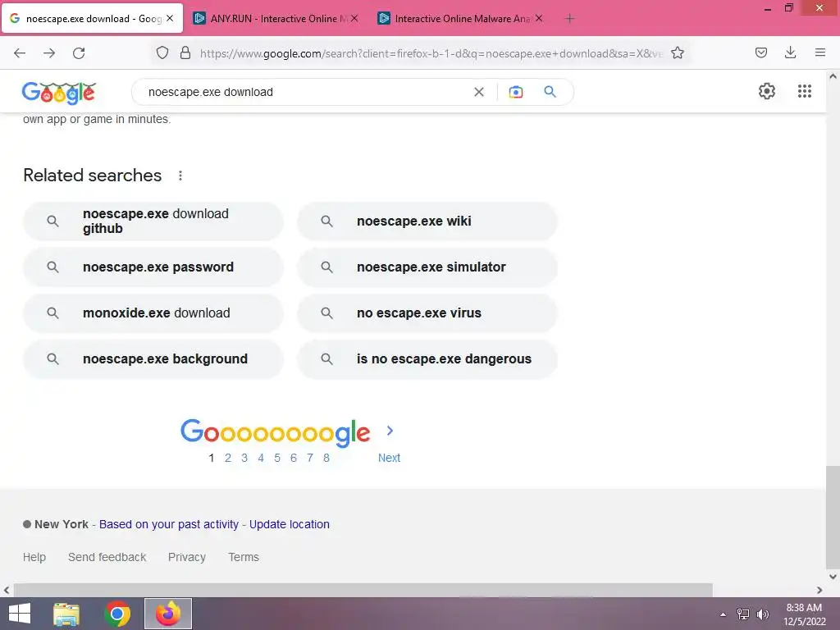Search no escape.exe virus suggestion
The height and width of the screenshot is (630, 840).
click(427, 313)
